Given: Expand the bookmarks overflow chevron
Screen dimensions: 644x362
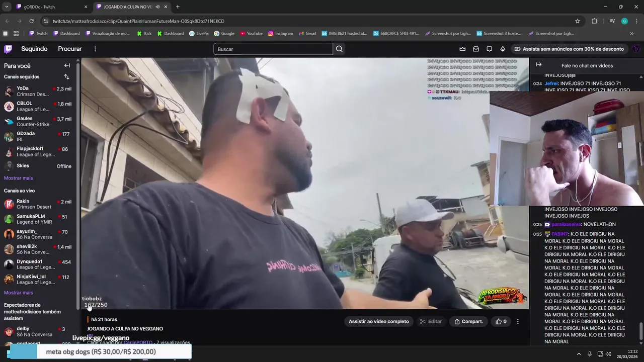Looking at the screenshot, I should pyautogui.click(x=632, y=34).
